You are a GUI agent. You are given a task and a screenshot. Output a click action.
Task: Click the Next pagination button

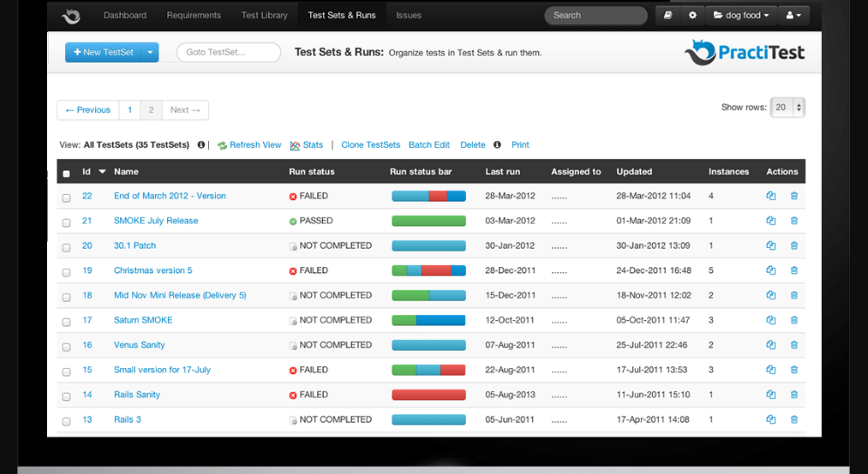(185, 110)
